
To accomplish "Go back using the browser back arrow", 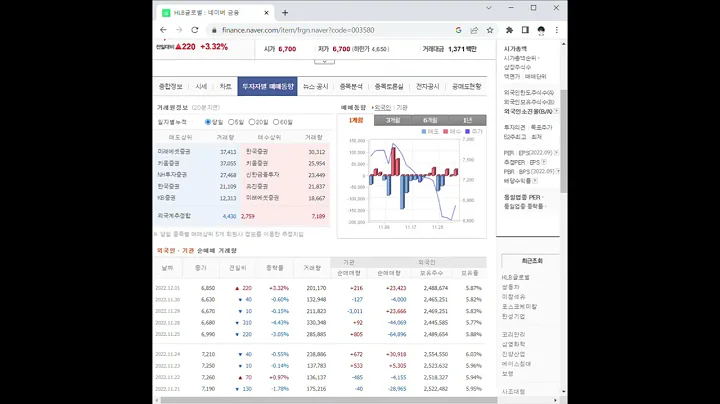I will coord(163,30).
